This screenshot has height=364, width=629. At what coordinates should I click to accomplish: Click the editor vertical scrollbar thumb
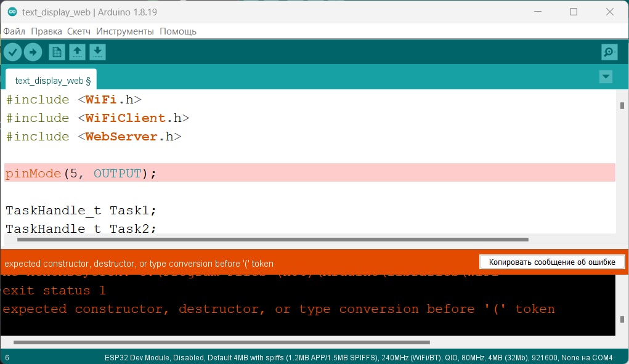coord(622,105)
